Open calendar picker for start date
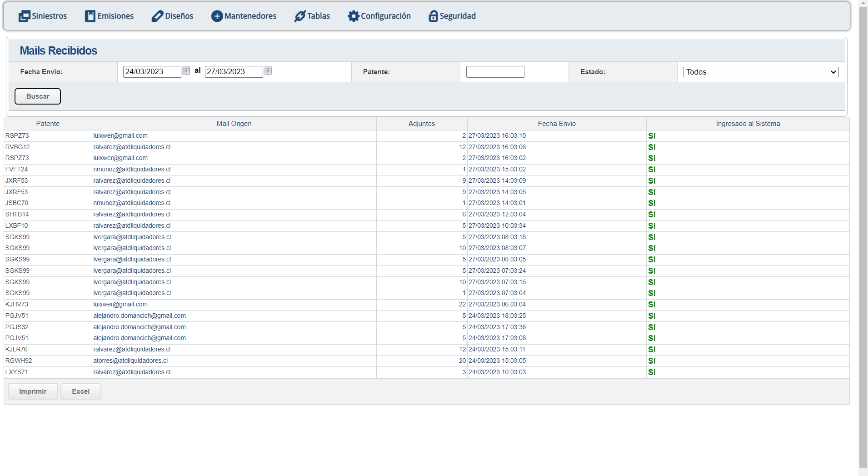The height and width of the screenshot is (476, 868). coord(186,71)
